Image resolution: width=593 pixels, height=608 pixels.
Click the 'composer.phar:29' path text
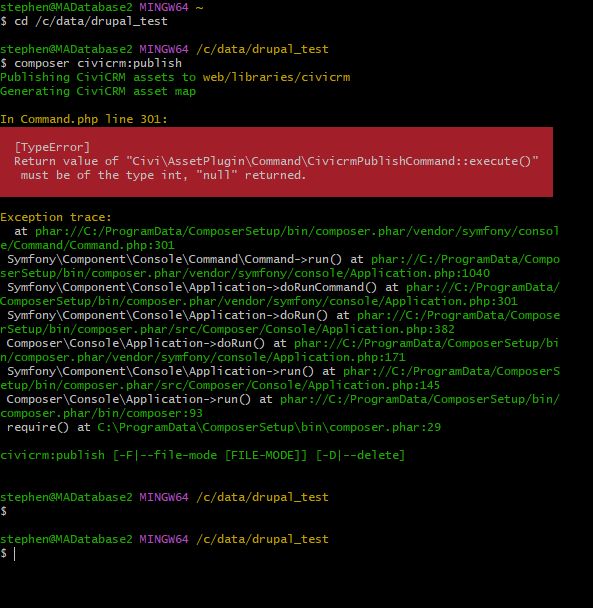pyautogui.click(x=385, y=427)
